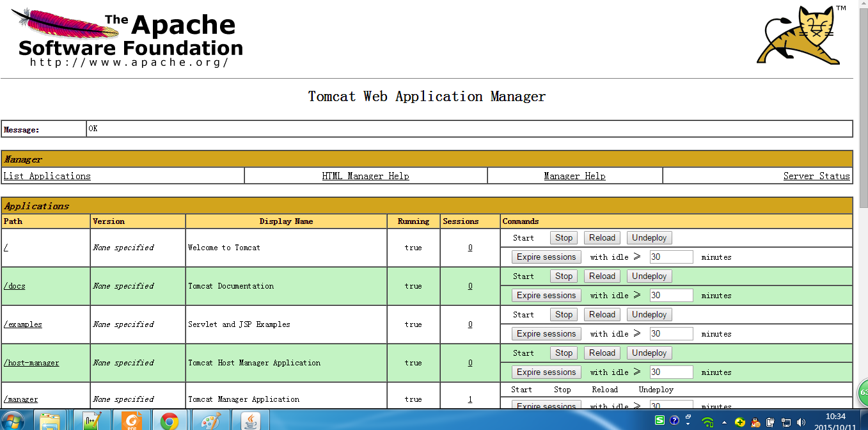Undeploy the Tomcat Host Manager Application
868x430 pixels.
pos(649,353)
